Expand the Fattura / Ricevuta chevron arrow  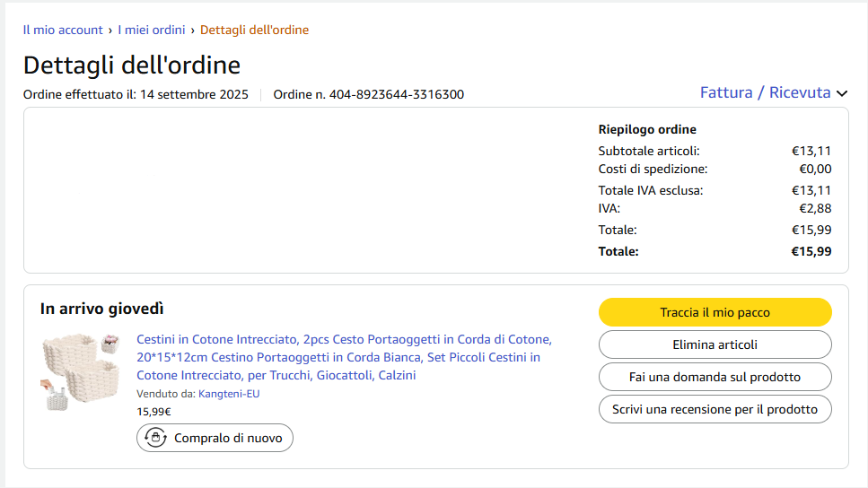(x=842, y=93)
